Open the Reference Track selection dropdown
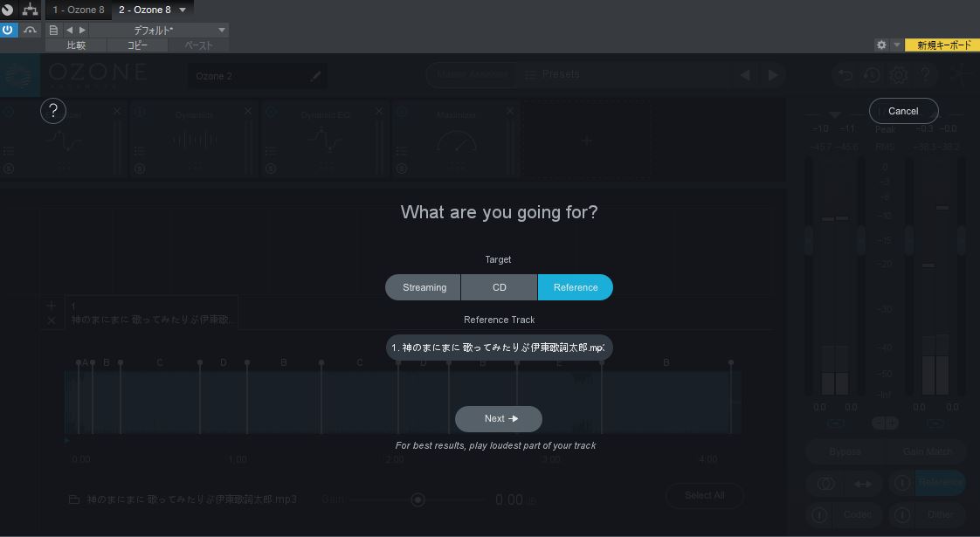This screenshot has height=537, width=980. (x=500, y=348)
